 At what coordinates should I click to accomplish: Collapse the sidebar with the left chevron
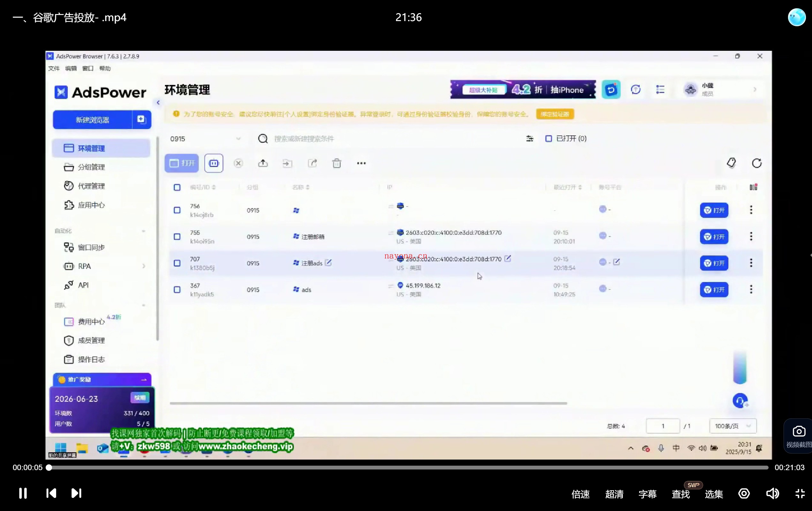(158, 103)
